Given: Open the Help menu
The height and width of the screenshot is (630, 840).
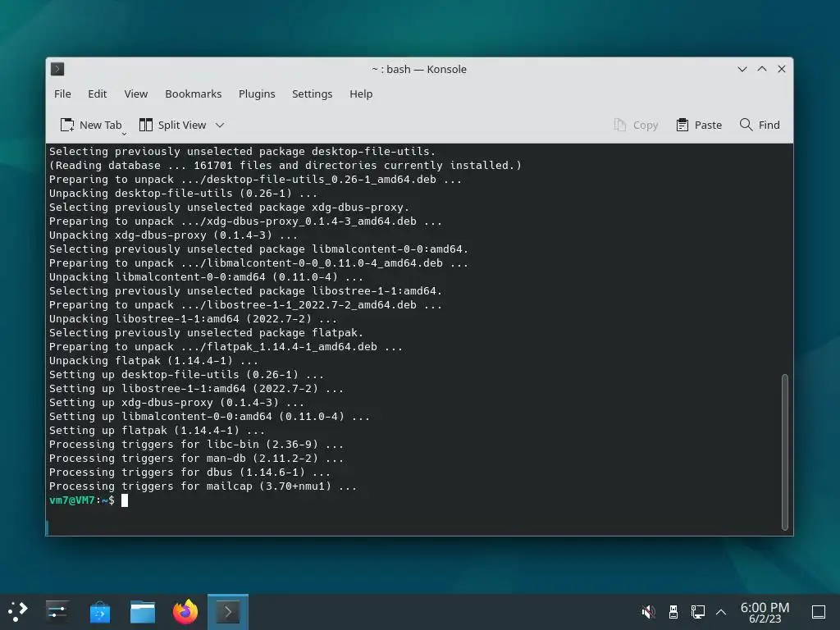Looking at the screenshot, I should (x=361, y=94).
